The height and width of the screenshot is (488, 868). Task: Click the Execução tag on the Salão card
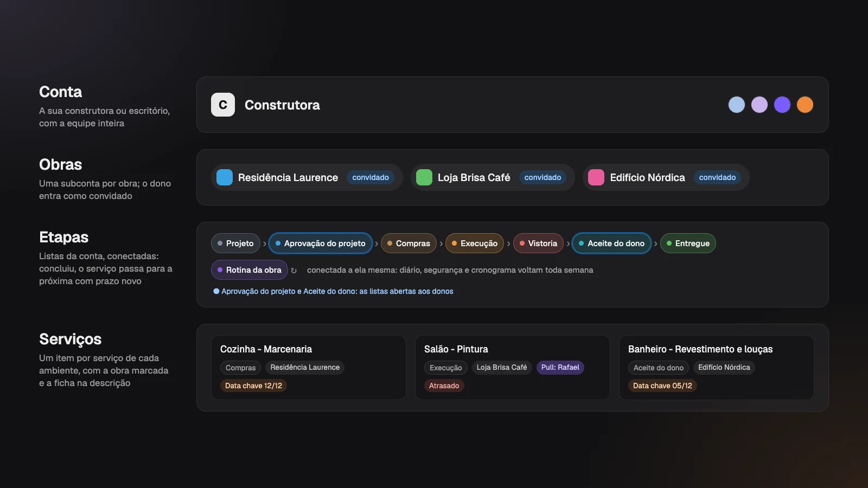coord(446,368)
